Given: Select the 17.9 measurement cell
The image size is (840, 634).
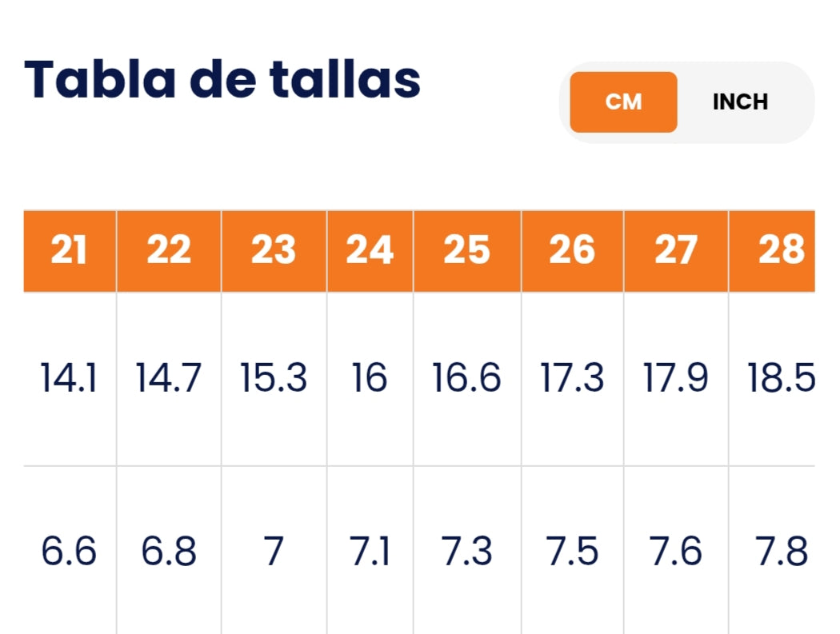Looking at the screenshot, I should click(x=676, y=378).
